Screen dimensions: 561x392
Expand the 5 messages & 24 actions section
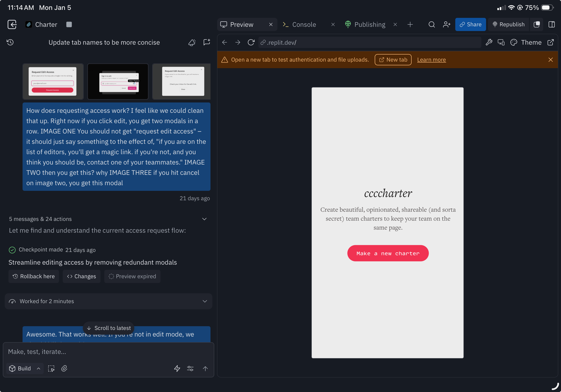(204, 219)
